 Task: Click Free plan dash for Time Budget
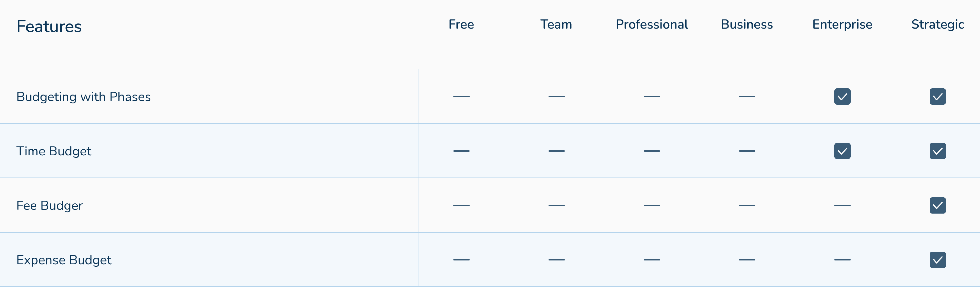coord(461,151)
